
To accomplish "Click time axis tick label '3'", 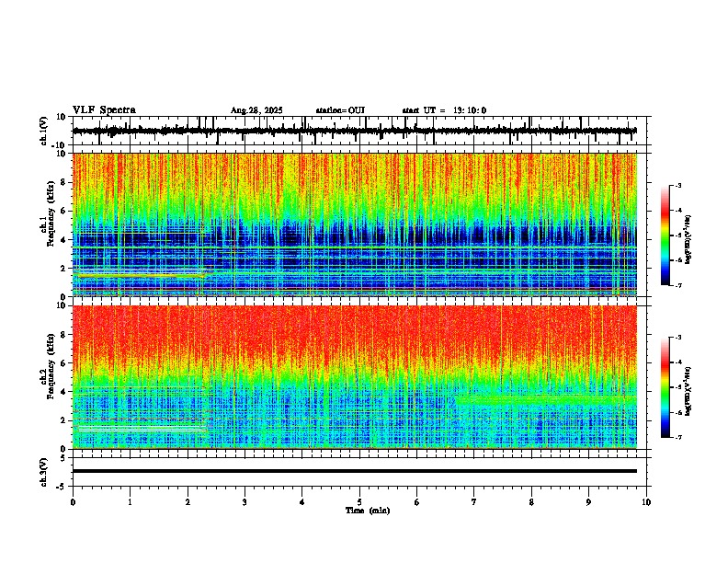I will point(245,502).
